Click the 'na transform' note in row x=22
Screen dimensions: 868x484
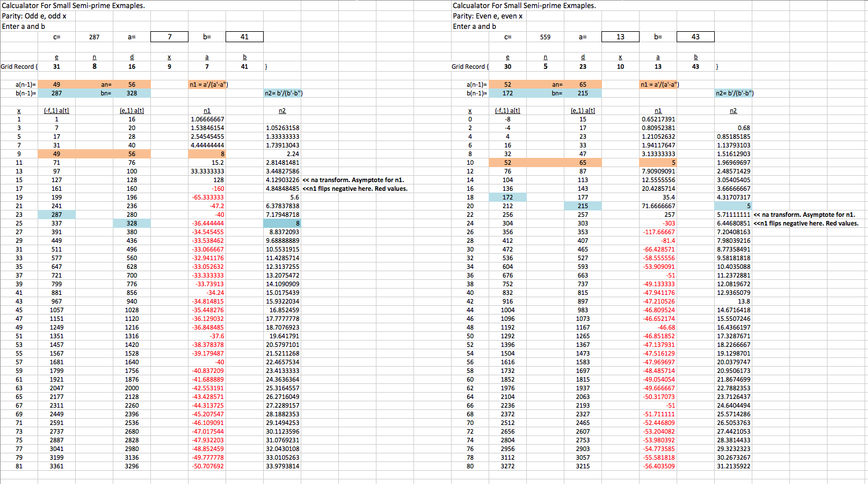coord(804,215)
